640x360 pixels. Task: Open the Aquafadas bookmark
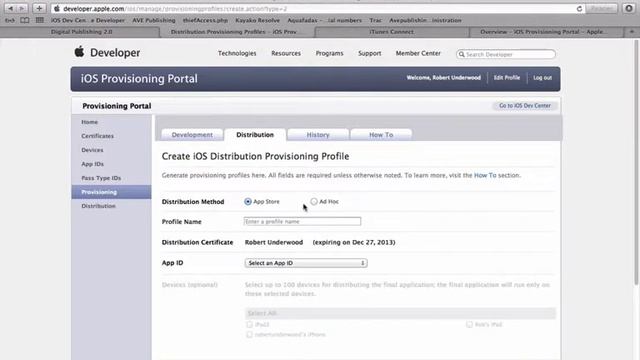[x=324, y=20]
